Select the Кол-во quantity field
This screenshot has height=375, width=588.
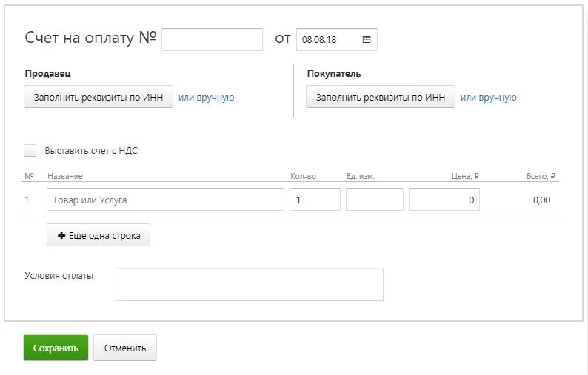point(315,200)
